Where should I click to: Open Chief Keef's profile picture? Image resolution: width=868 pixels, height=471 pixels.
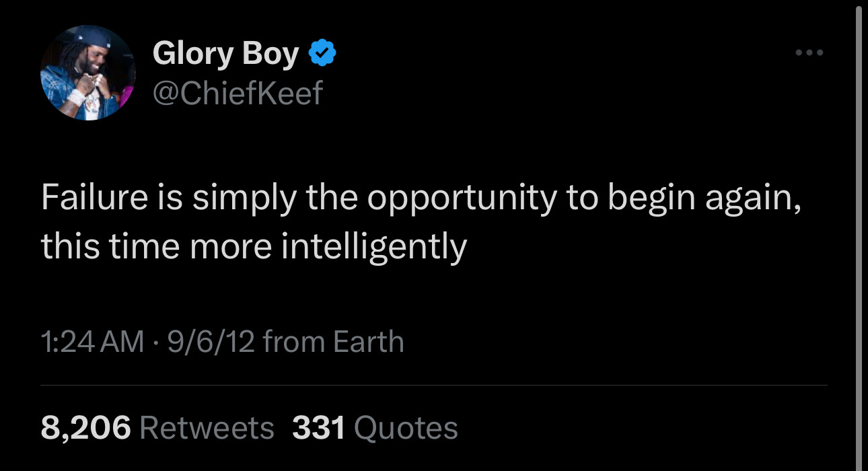point(88,73)
